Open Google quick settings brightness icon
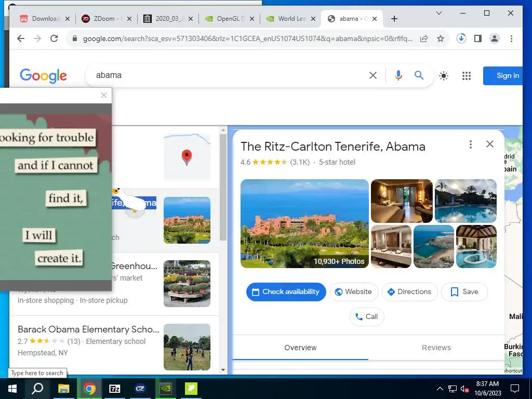The width and height of the screenshot is (532, 399). point(444,76)
